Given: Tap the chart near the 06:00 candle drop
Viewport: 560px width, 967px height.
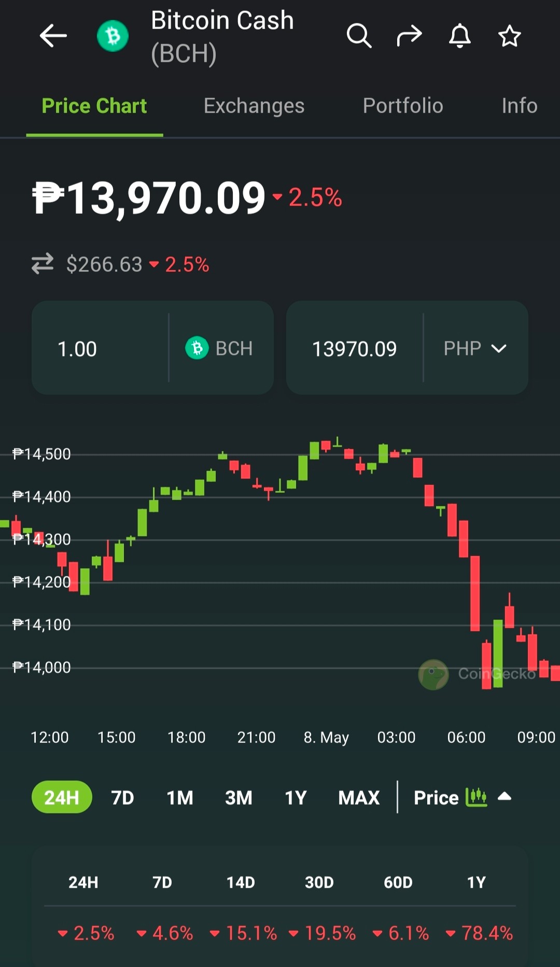Looking at the screenshot, I should (x=474, y=593).
